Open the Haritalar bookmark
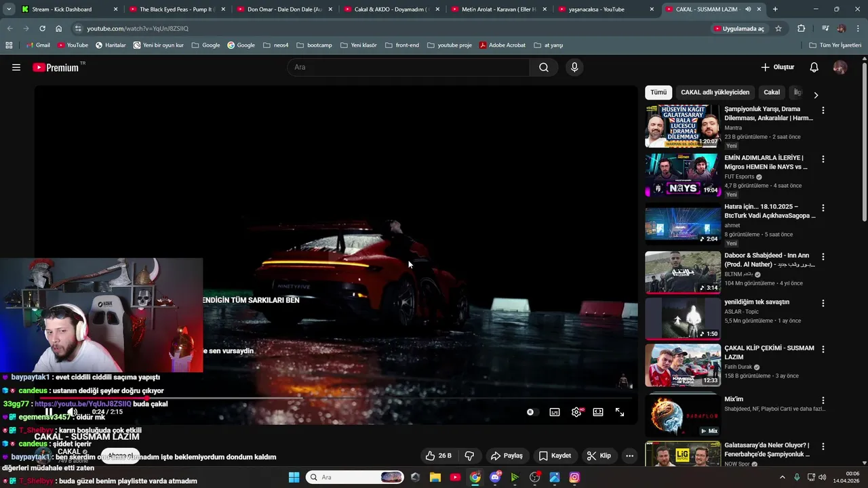This screenshot has width=868, height=488. 111,45
